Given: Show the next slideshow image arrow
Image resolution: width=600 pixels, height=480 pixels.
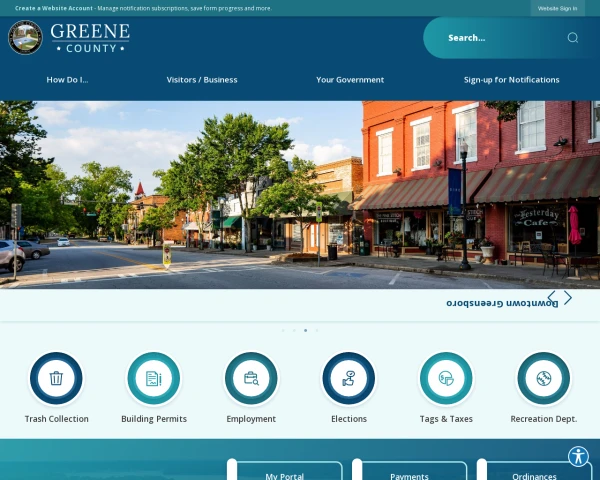Looking at the screenshot, I should point(568,297).
